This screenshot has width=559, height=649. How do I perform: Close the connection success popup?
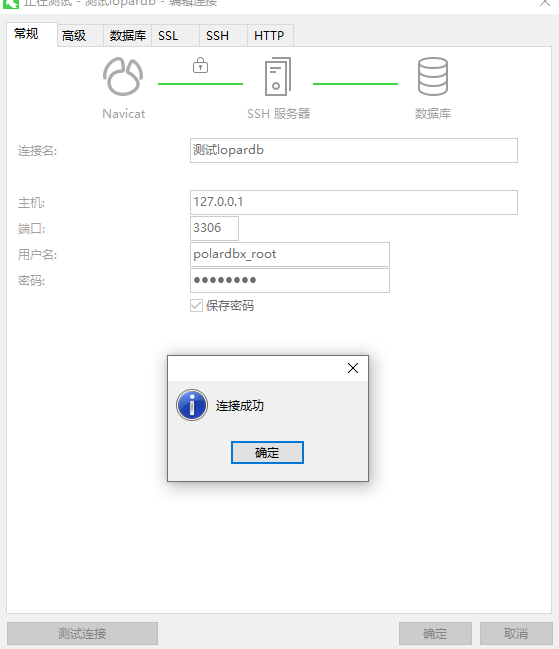(353, 368)
